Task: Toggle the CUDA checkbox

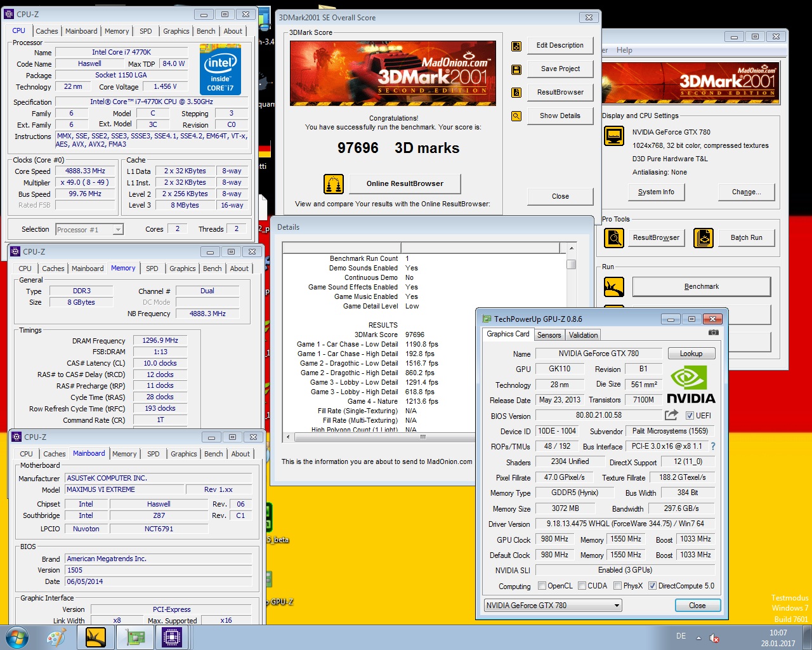Action: tap(582, 586)
